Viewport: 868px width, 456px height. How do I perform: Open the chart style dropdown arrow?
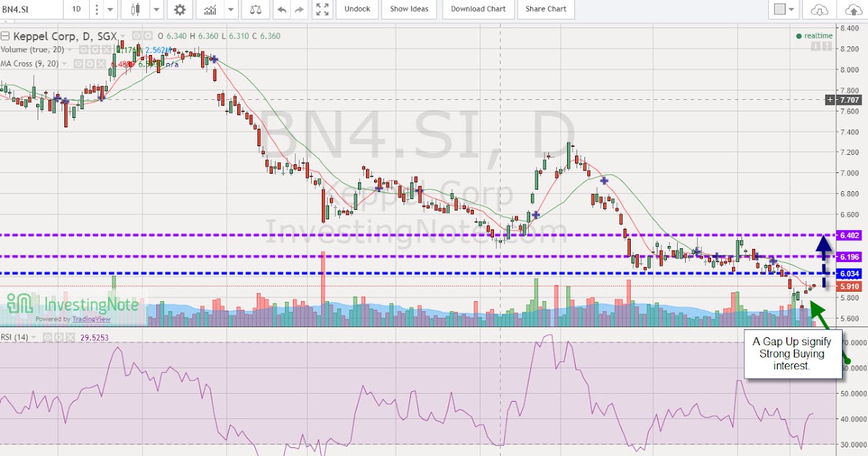tap(156, 9)
